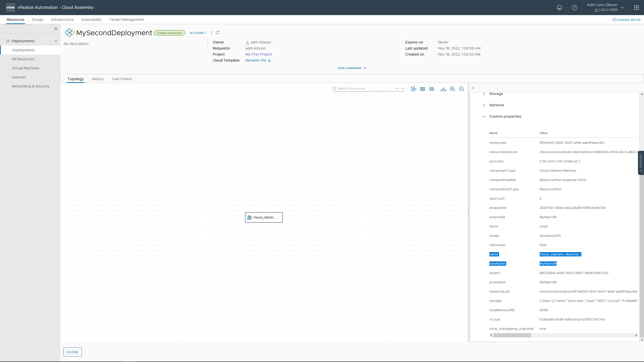Select Networking & Security in the sidebar

tap(30, 86)
